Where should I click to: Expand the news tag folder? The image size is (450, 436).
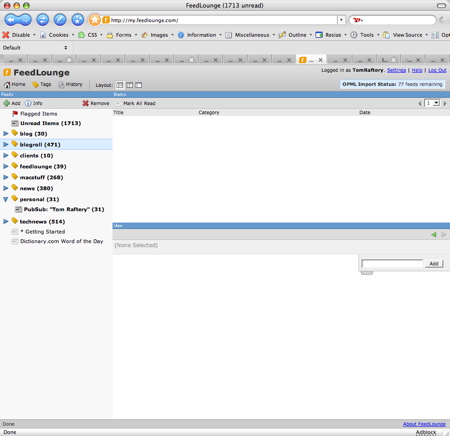pos(6,188)
